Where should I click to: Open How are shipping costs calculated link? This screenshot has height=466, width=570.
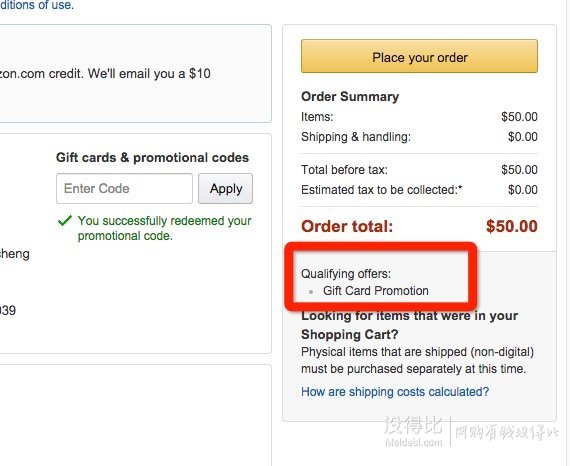point(395,392)
